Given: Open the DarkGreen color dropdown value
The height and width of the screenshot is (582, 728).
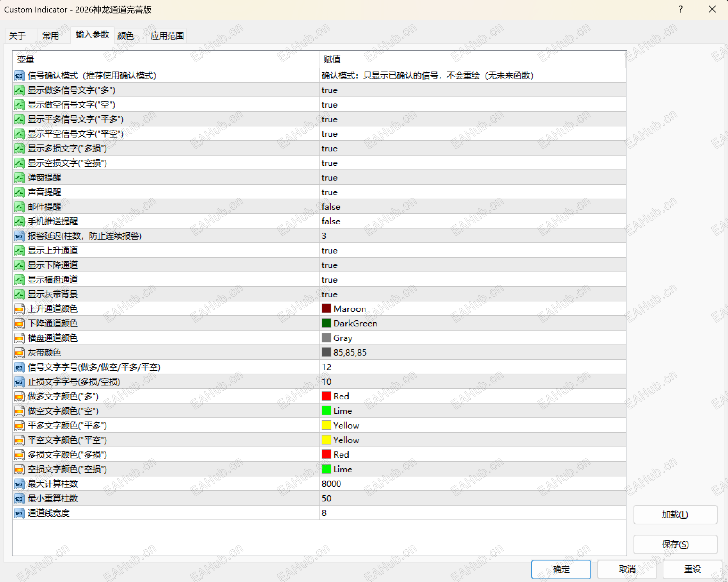Looking at the screenshot, I should (x=355, y=324).
